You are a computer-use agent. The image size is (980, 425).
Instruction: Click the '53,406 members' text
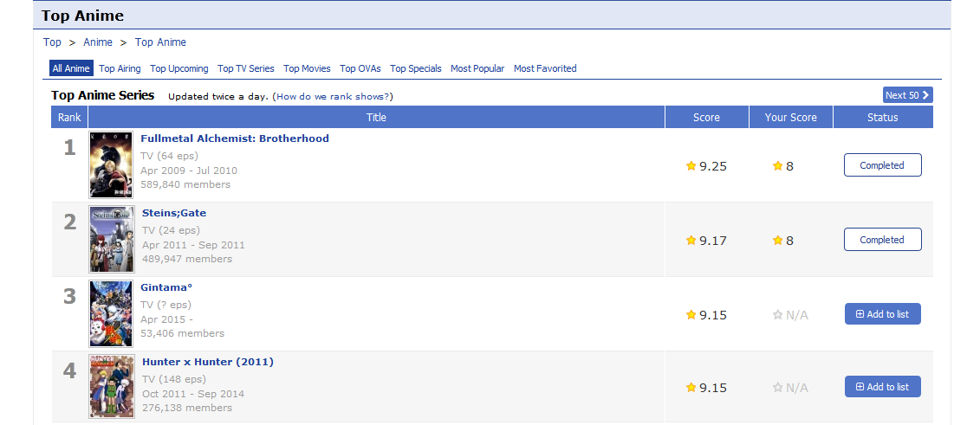tap(183, 333)
